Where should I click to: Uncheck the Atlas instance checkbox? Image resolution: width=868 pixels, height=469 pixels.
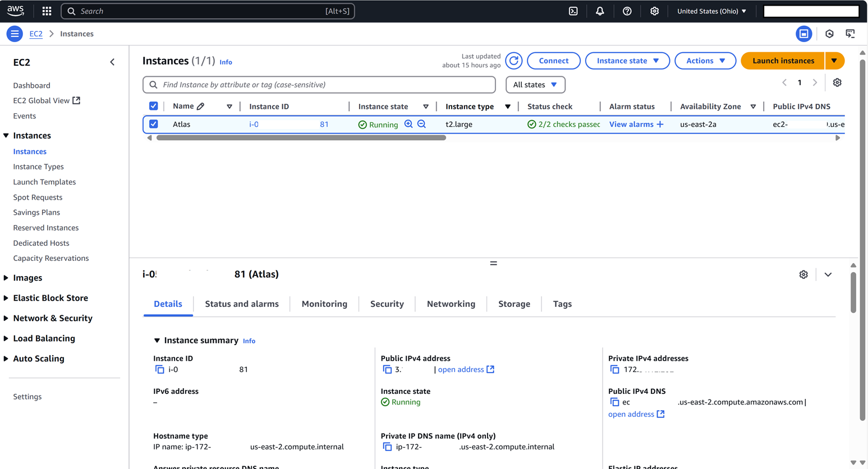click(153, 124)
